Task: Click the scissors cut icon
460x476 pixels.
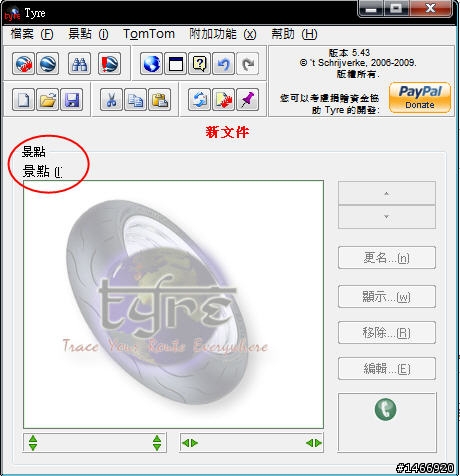Action: pos(111,99)
